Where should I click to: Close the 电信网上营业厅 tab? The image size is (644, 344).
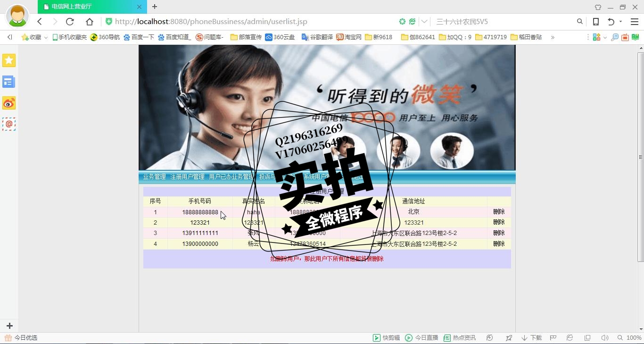(x=139, y=7)
